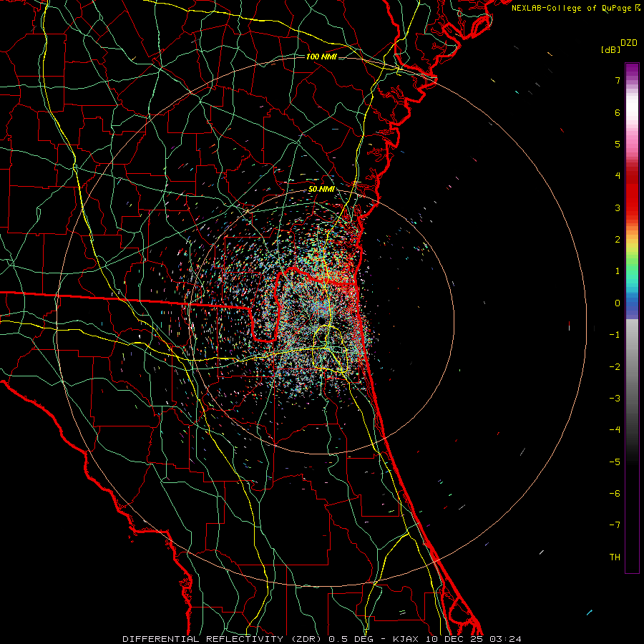644x644 pixels.
Task: Click the '-4' value on the color scale
Action: [615, 429]
